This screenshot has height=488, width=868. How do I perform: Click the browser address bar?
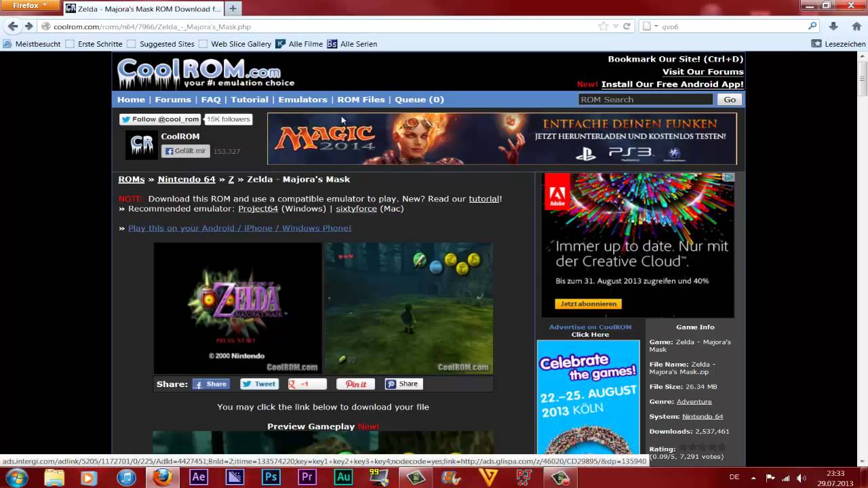click(319, 26)
